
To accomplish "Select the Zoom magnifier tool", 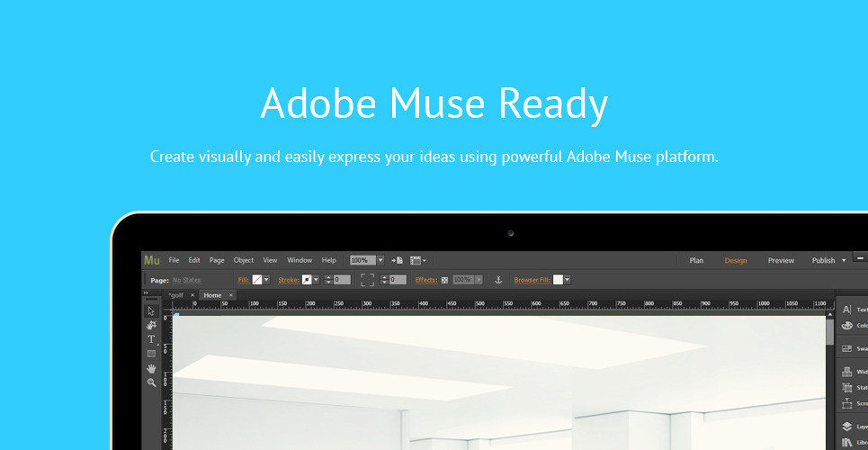I will [x=151, y=382].
